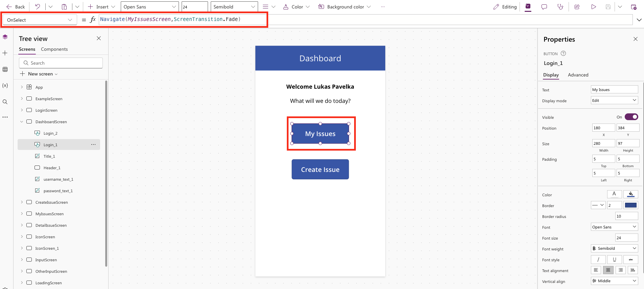Open Variables icon in left sidebar

pos(5,86)
